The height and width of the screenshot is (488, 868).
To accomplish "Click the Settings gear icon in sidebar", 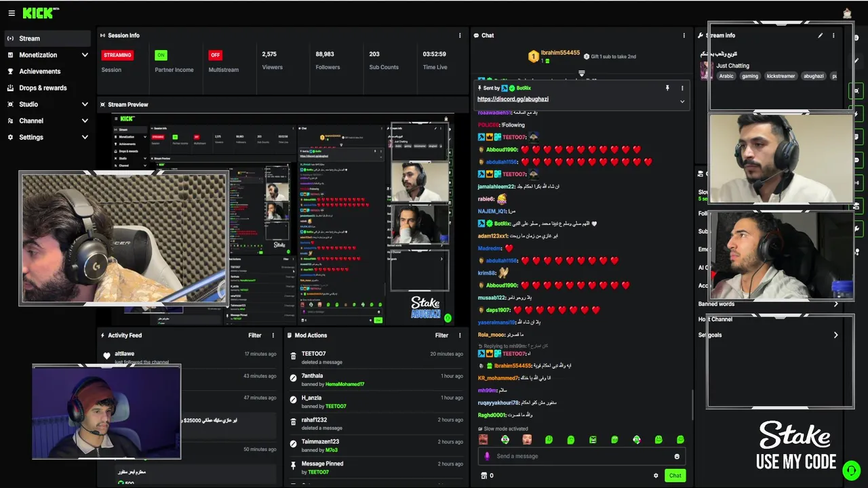I will pyautogui.click(x=10, y=137).
